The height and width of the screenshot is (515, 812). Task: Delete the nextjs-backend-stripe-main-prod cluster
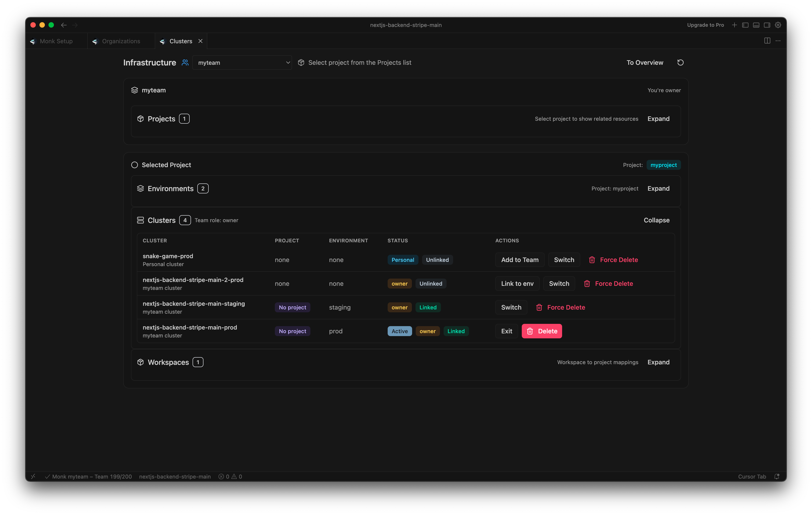tap(541, 331)
